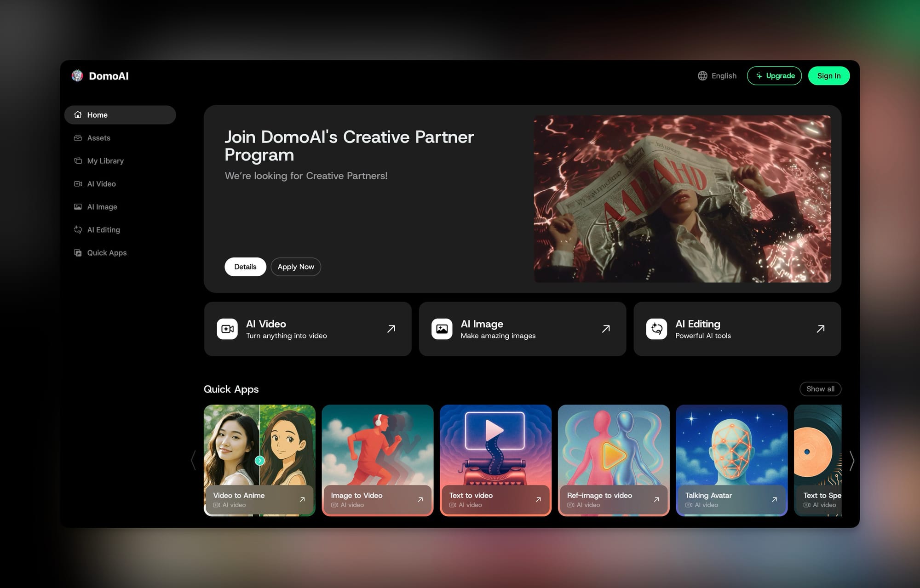Screen dimensions: 920x588
Task: Click the Assets icon in the sidebar
Action: (78, 137)
